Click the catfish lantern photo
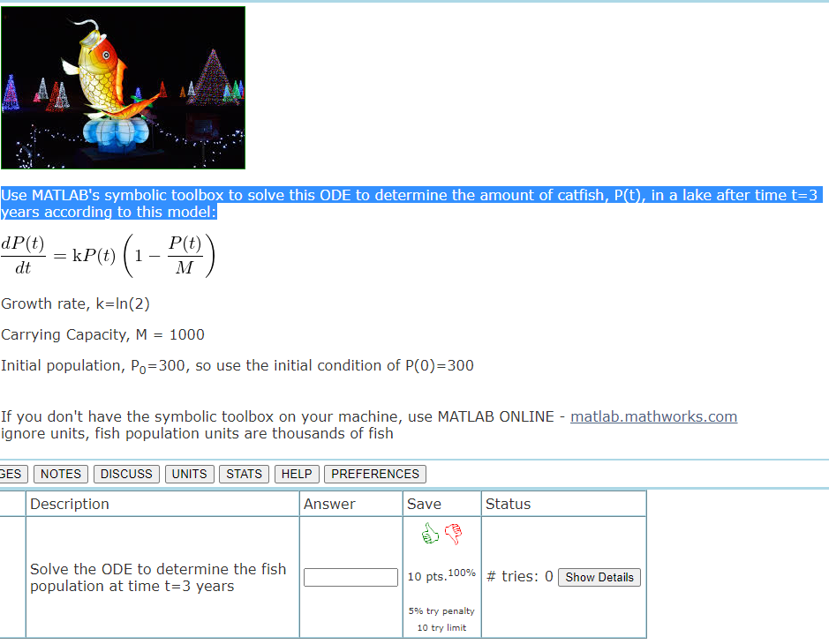Image resolution: width=829 pixels, height=644 pixels. (123, 87)
